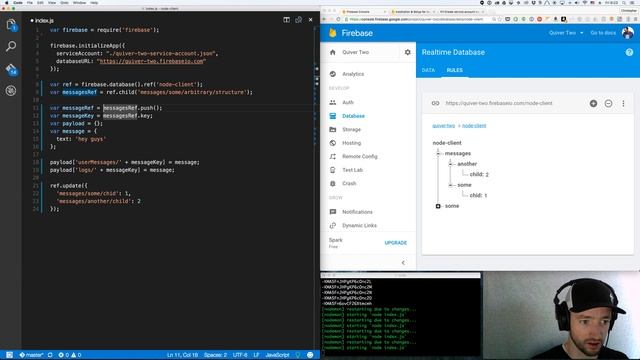Split the index.js editor

point(287,20)
